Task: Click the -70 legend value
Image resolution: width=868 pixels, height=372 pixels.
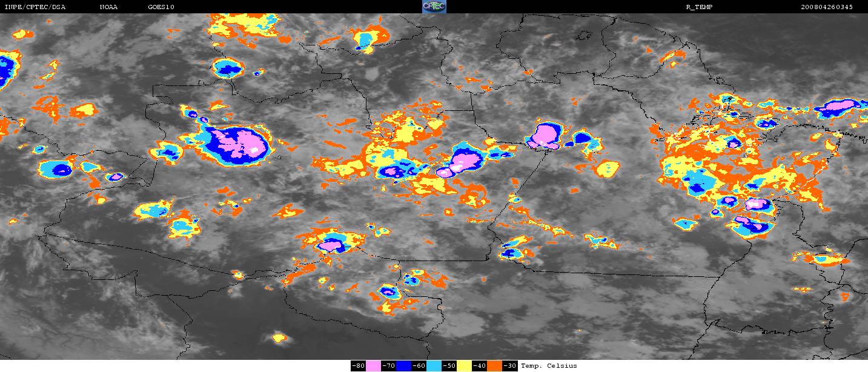Action: (x=389, y=366)
